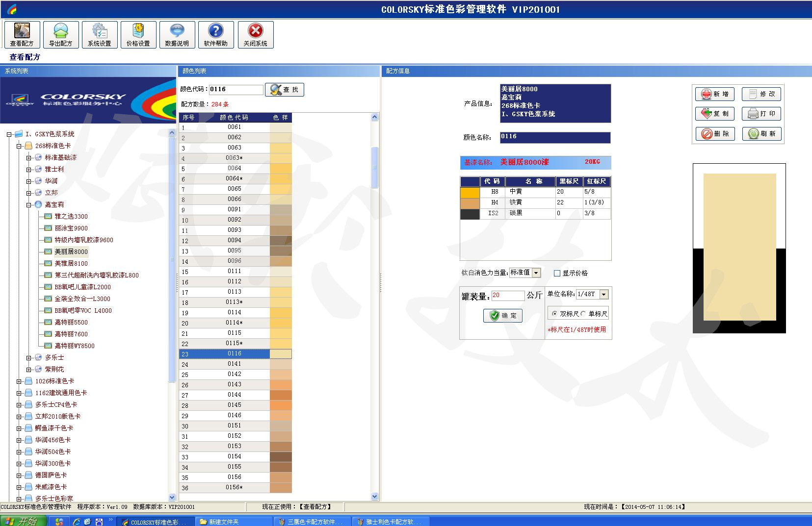Image resolution: width=812 pixels, height=526 pixels.
Task: Select color row 0116 in color list
Action: [236, 353]
